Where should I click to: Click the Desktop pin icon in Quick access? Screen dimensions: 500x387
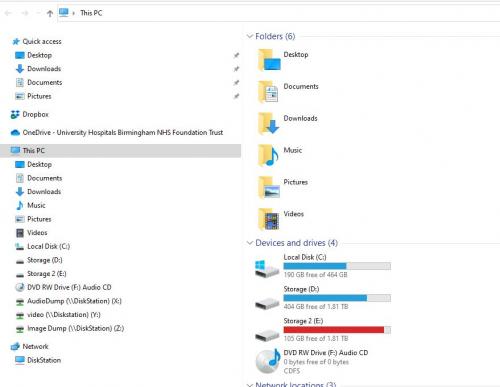pyautogui.click(x=236, y=55)
